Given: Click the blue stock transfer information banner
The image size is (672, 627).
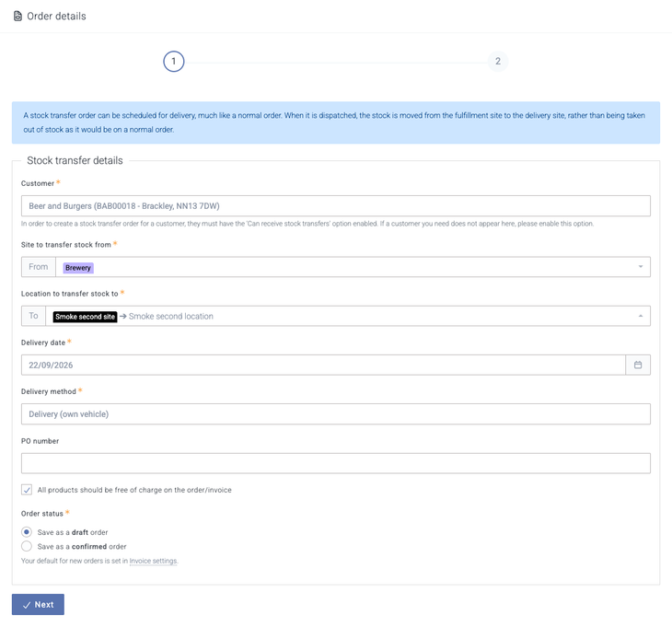Looking at the screenshot, I should 336,122.
